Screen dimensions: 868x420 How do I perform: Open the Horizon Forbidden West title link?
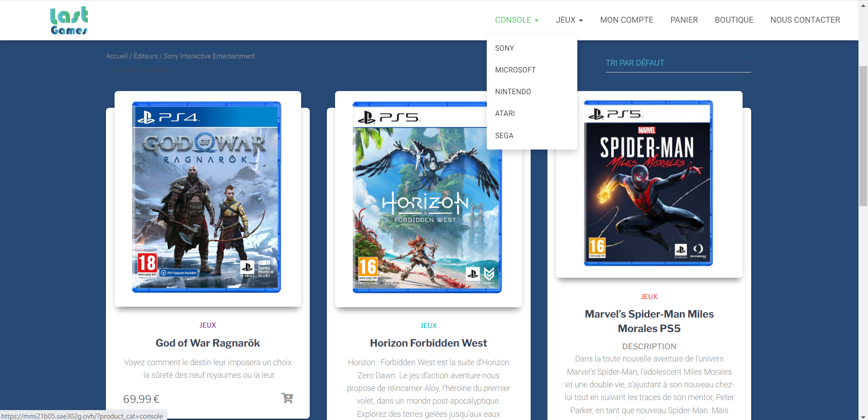(x=428, y=343)
